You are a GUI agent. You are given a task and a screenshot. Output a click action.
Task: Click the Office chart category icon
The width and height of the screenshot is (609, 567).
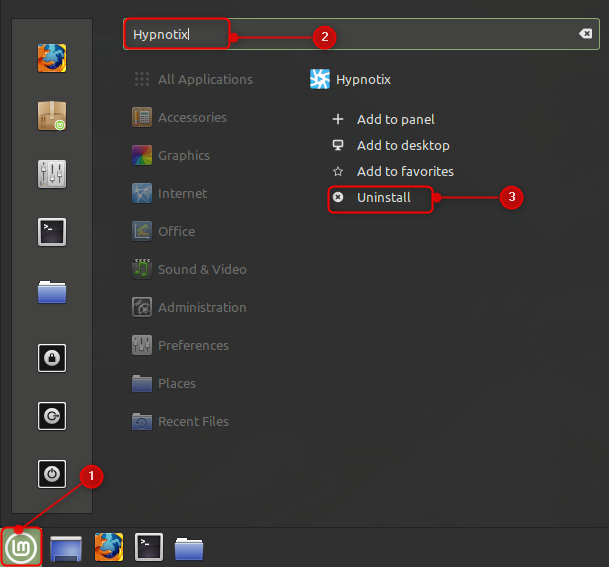point(142,231)
